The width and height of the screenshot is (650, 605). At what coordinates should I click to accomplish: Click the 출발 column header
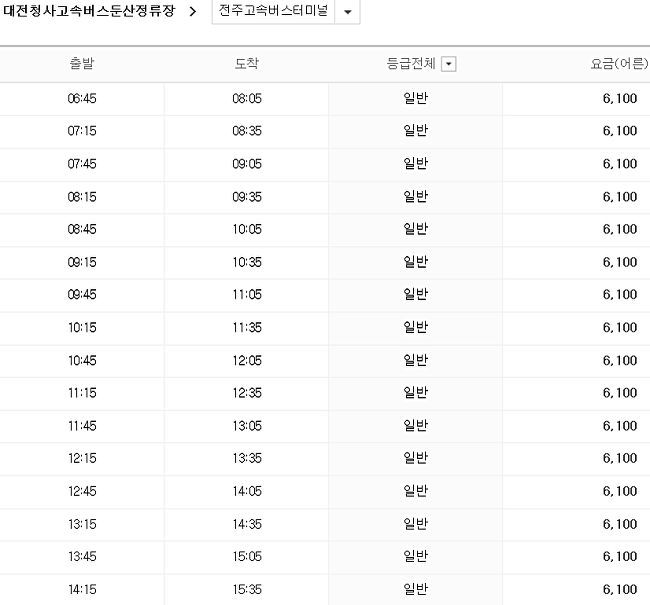82,63
